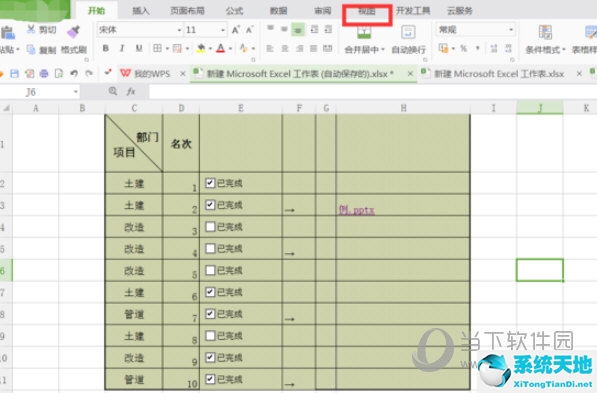Expand the Paste dropdown arrow
Image resolution: width=597 pixels, height=393 pixels.
(18, 50)
